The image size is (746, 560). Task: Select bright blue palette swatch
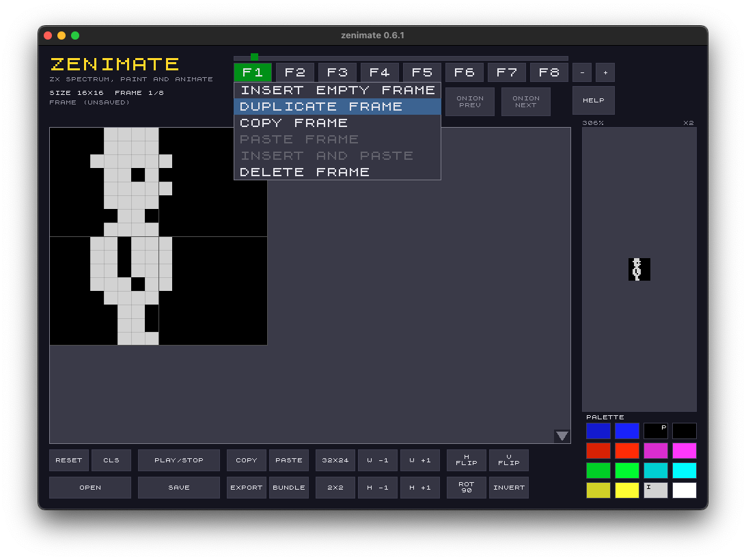pyautogui.click(x=627, y=431)
